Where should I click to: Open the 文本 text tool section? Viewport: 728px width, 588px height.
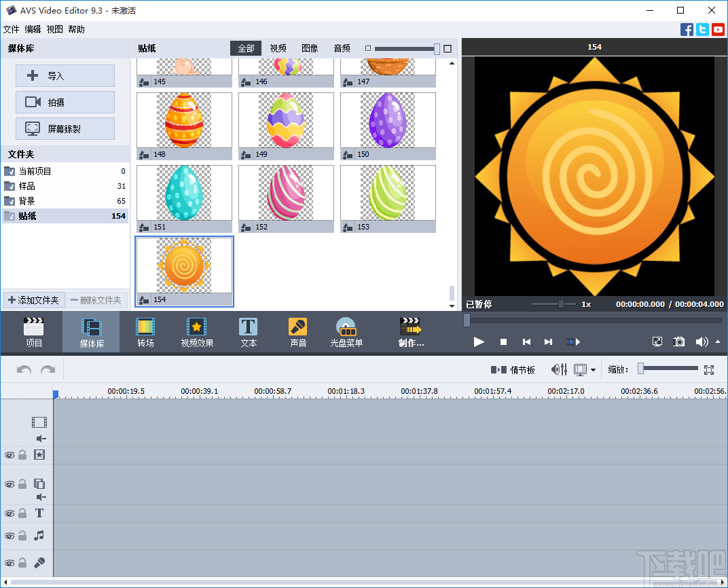249,332
